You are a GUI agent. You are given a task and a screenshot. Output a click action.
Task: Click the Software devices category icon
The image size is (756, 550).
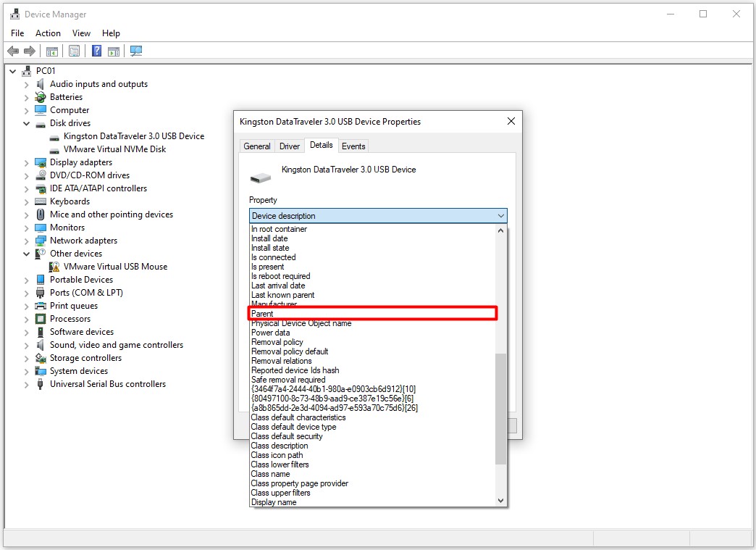tap(41, 331)
